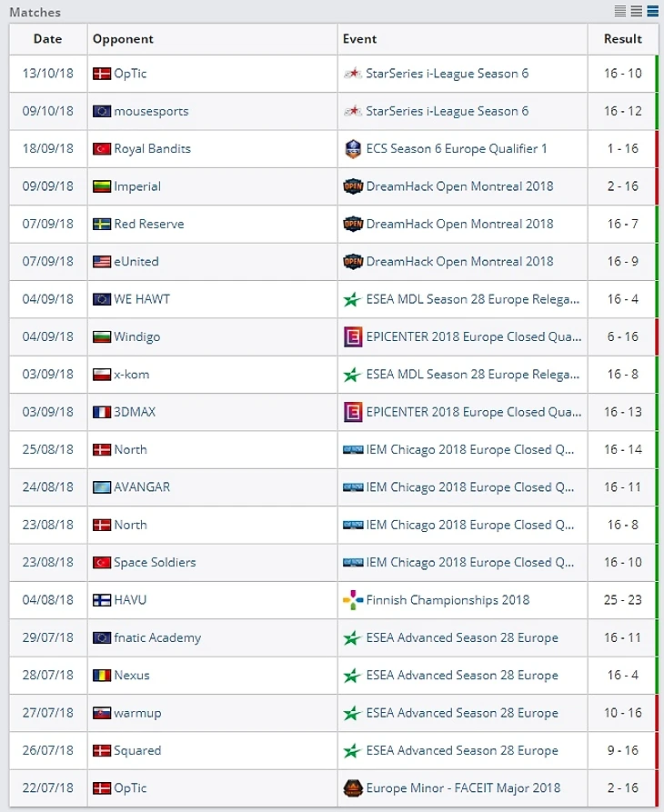Click the USA flag beside eUnited
Image resolution: width=664 pixels, height=812 pixels.
click(102, 262)
